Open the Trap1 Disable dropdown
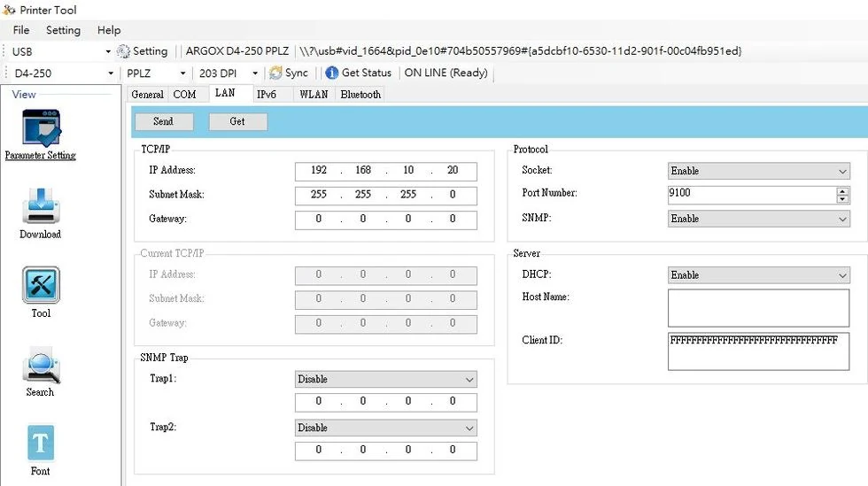 tap(386, 379)
